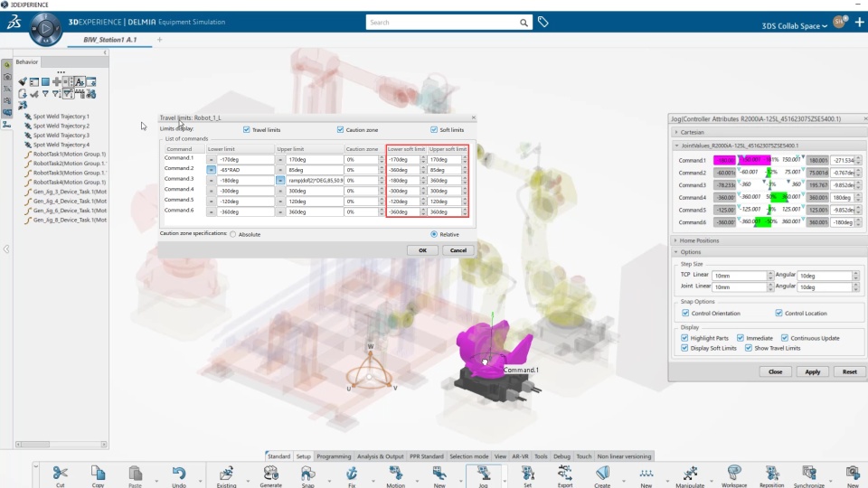Uncheck Control Location

point(778,314)
